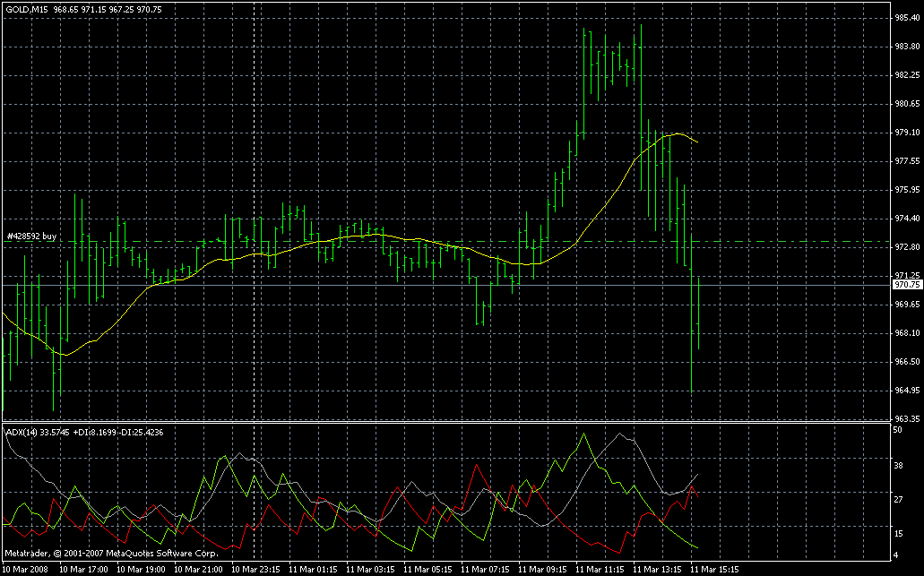Click the 964.95 price scale value
The height and width of the screenshot is (576, 924).
point(907,391)
